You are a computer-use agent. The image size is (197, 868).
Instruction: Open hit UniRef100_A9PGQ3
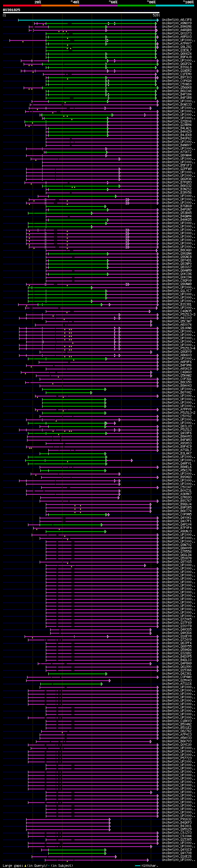coord(177,37)
